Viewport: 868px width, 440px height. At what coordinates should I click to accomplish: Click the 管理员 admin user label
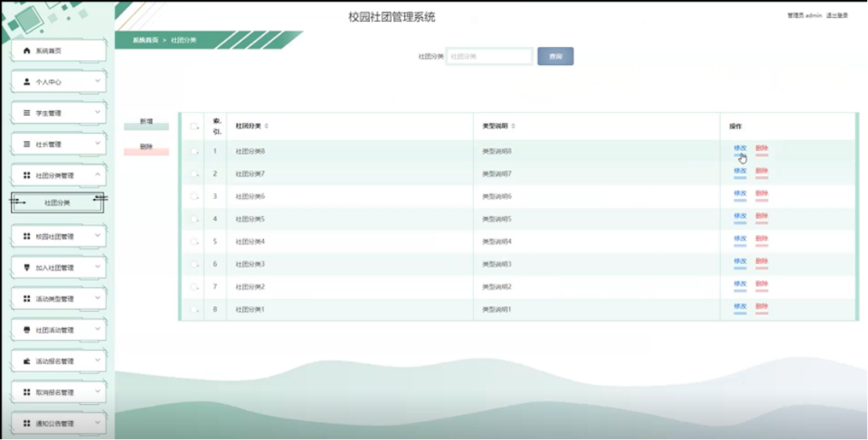(x=805, y=16)
